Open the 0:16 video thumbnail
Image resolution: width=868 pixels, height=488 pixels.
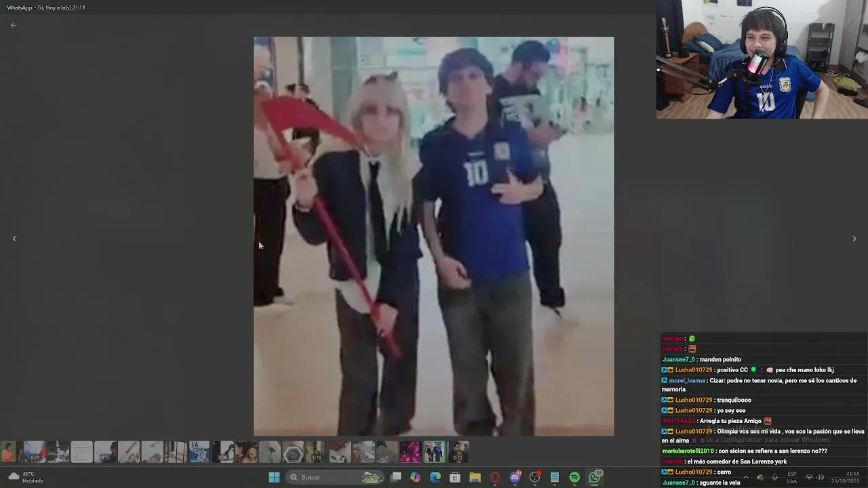315,452
